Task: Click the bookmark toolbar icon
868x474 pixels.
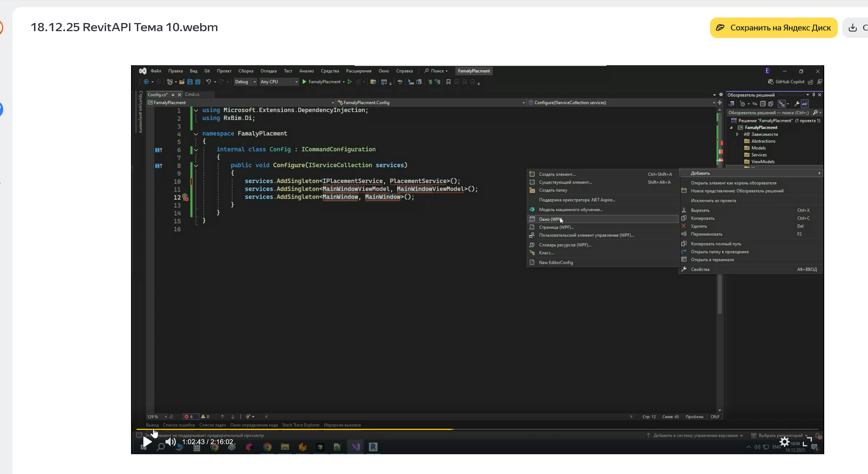Action: (x=448, y=82)
